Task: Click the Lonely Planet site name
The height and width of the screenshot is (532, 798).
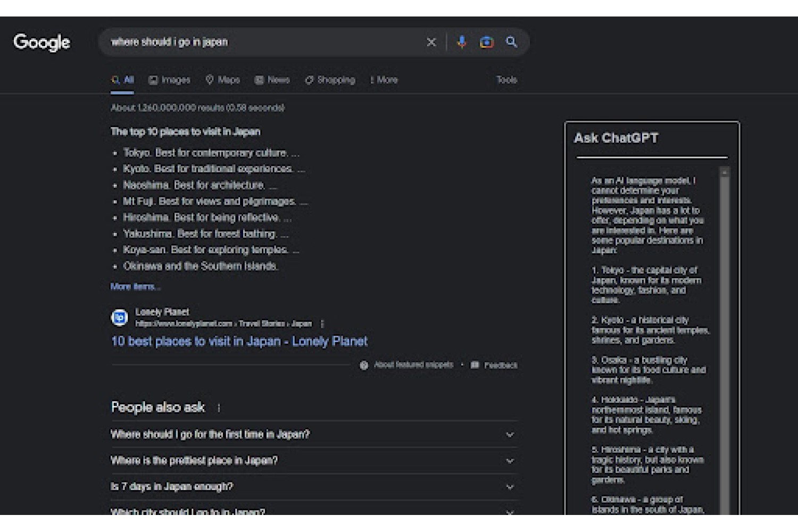Action: (x=162, y=312)
